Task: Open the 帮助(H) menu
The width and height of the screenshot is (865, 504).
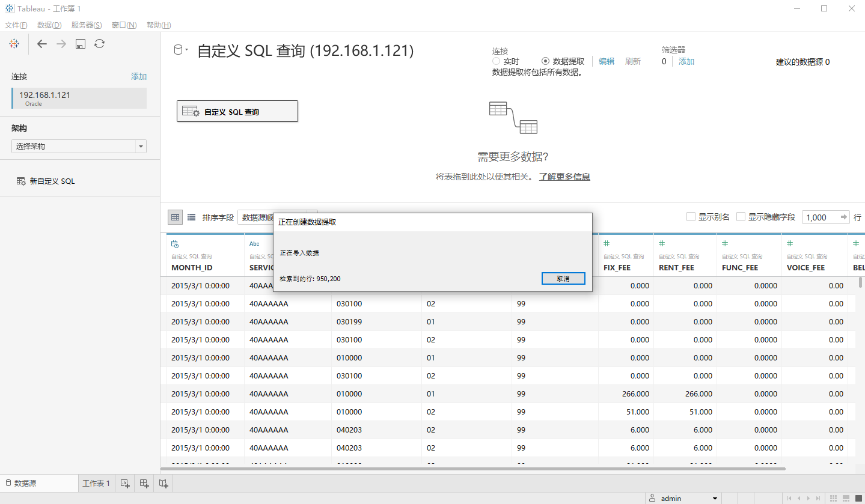Action: (159, 25)
